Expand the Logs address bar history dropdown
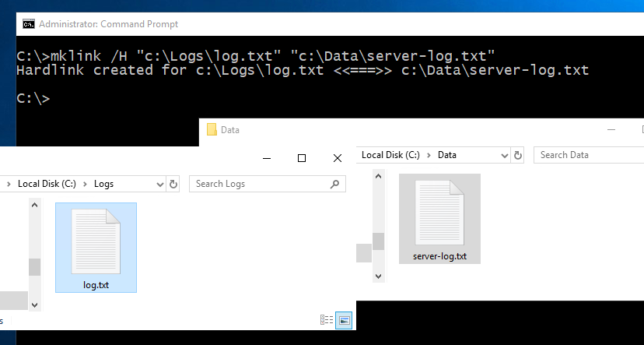This screenshot has height=345, width=644. 160,185
